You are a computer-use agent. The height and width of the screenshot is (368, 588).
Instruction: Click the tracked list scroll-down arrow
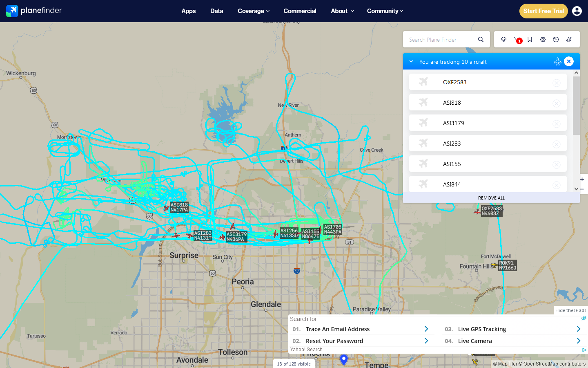point(576,189)
